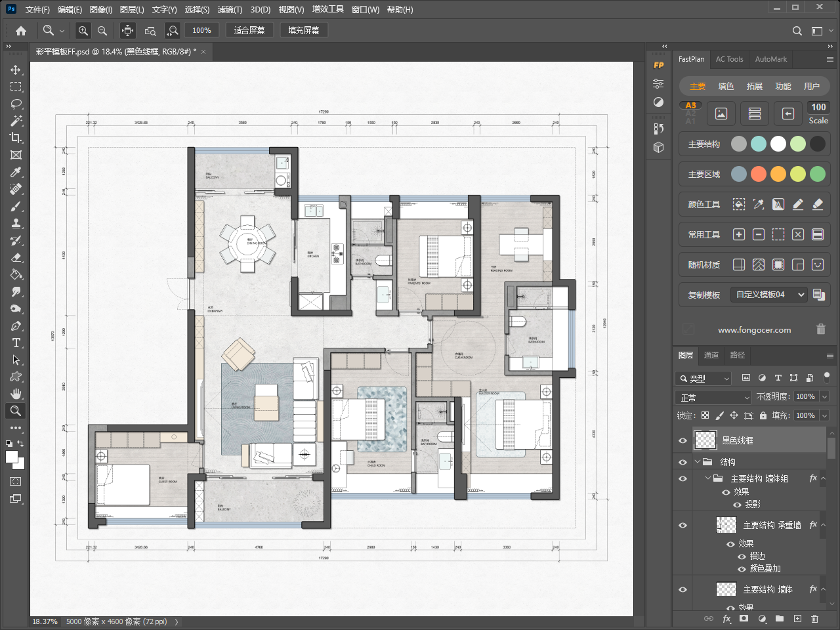Select the Brush tool
The image size is (840, 630).
pyautogui.click(x=16, y=206)
